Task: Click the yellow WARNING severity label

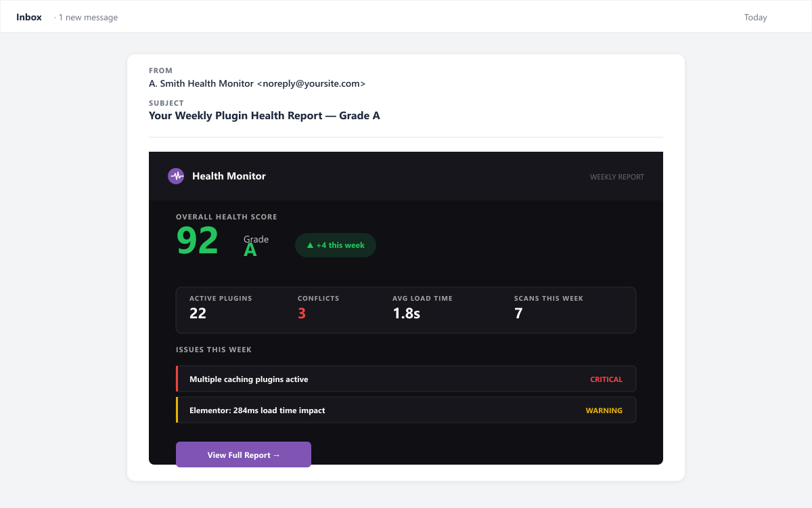Action: [x=604, y=410]
